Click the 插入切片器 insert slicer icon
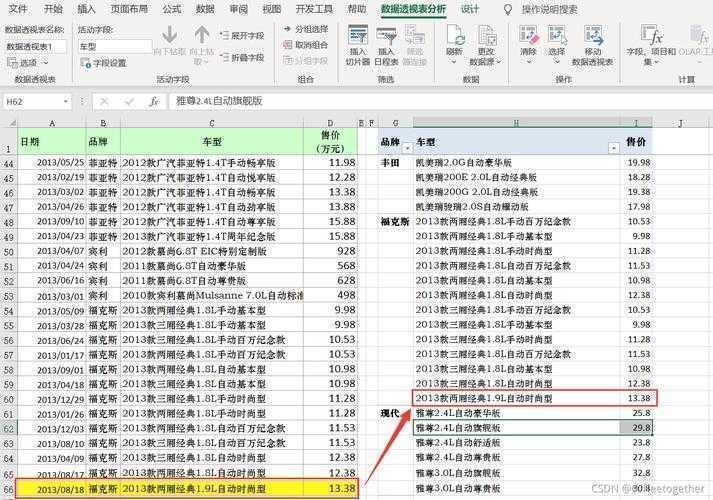This screenshot has width=713, height=500. point(358,35)
